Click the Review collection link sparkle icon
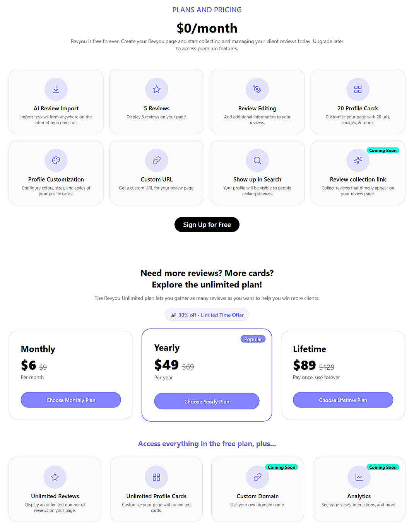The height and width of the screenshot is (532, 414). pos(358,160)
